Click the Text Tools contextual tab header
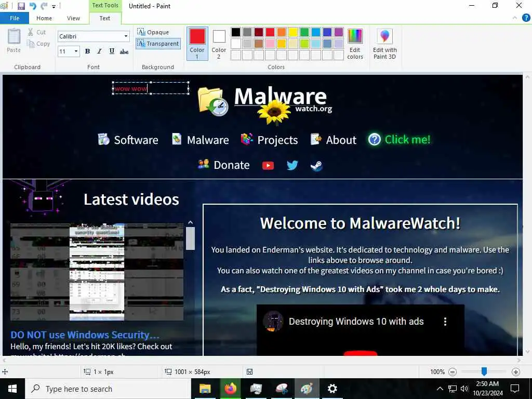 pyautogui.click(x=105, y=5)
